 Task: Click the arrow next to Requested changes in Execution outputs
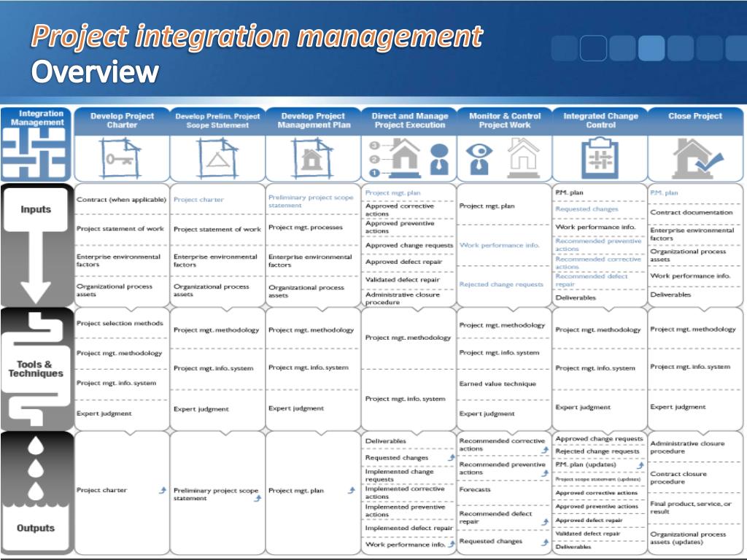(x=451, y=457)
